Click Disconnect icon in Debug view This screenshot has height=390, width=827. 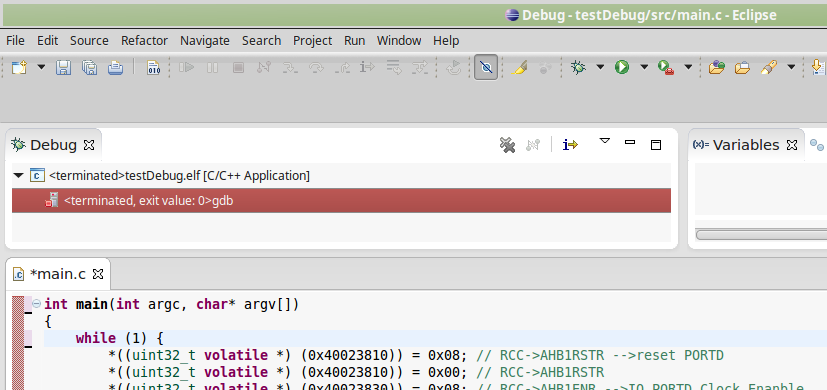pos(533,145)
